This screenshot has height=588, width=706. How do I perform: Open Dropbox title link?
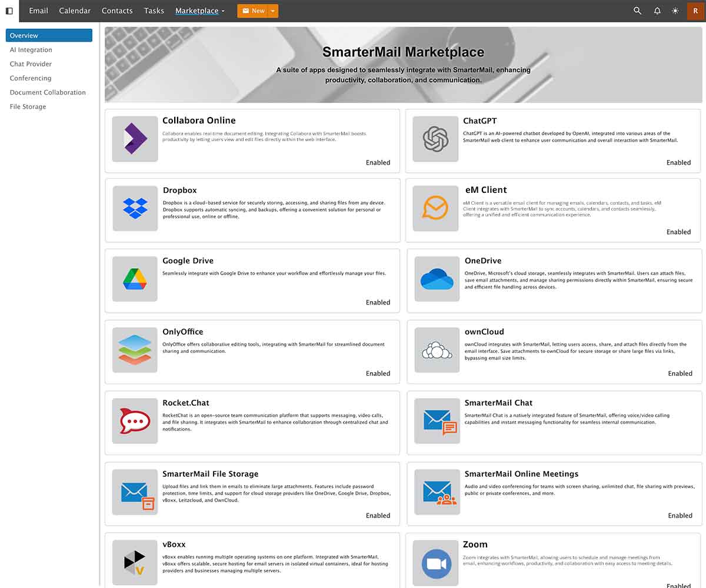point(180,191)
